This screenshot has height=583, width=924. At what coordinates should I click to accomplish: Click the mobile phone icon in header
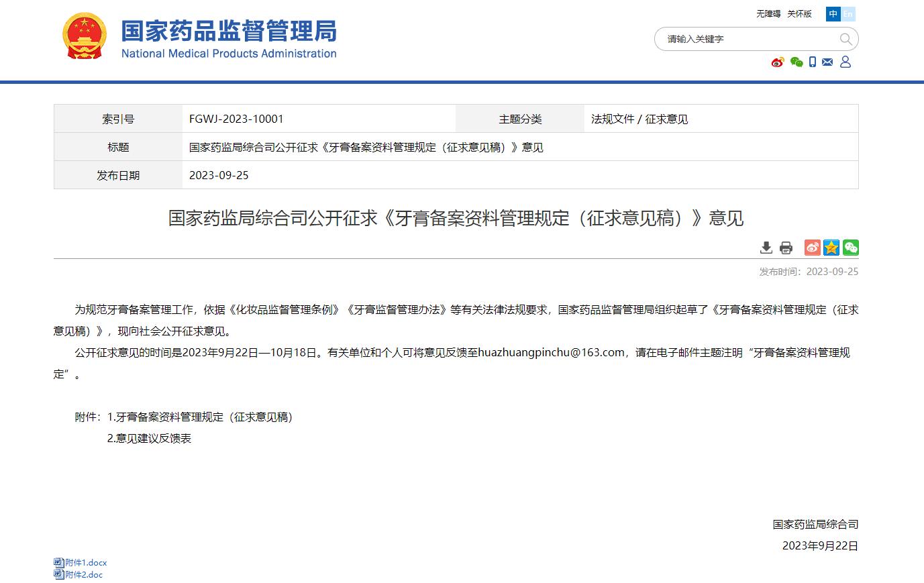[x=813, y=62]
